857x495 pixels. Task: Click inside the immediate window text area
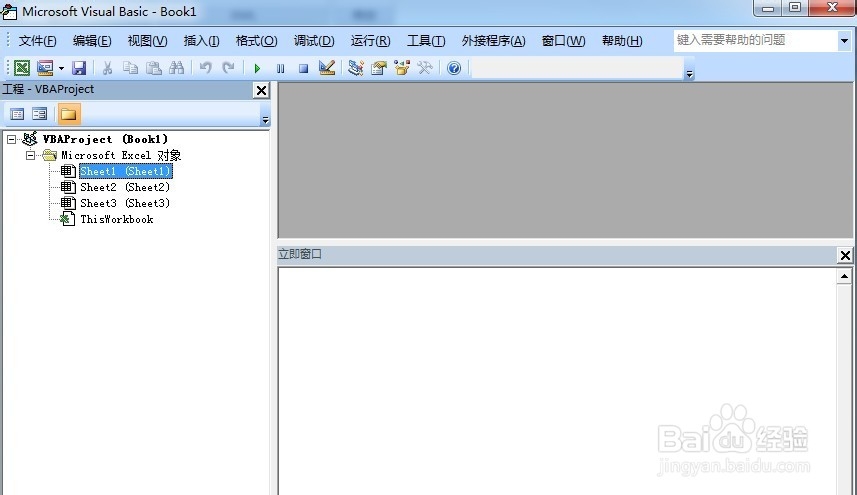click(x=557, y=381)
